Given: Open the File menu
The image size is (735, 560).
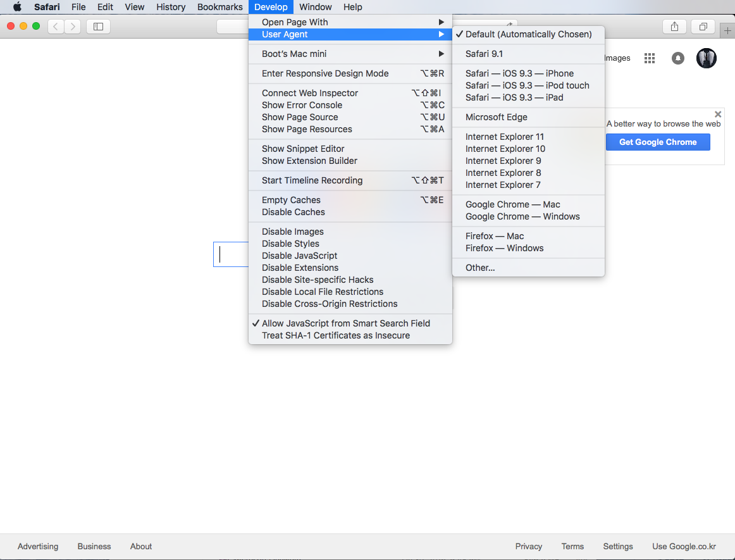Looking at the screenshot, I should [x=78, y=6].
